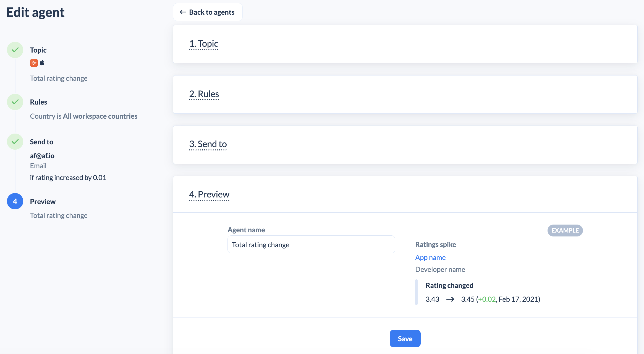Collapse the 4. Preview section heading
The width and height of the screenshot is (644, 354).
click(209, 194)
